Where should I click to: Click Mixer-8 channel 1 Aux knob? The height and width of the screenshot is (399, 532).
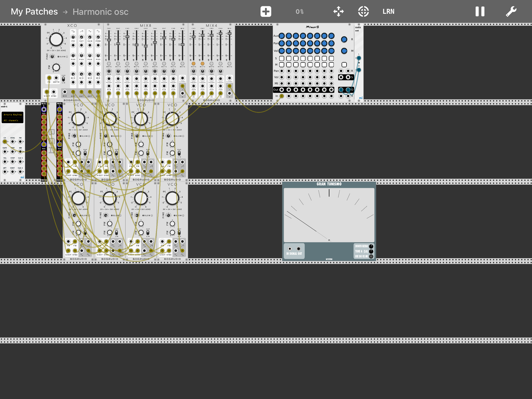click(282, 36)
